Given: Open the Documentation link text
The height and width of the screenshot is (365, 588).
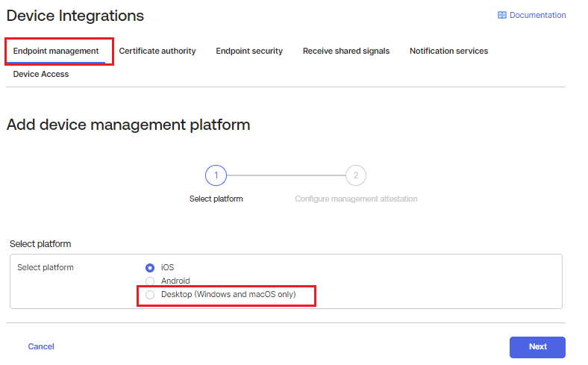Looking at the screenshot, I should pos(537,15).
